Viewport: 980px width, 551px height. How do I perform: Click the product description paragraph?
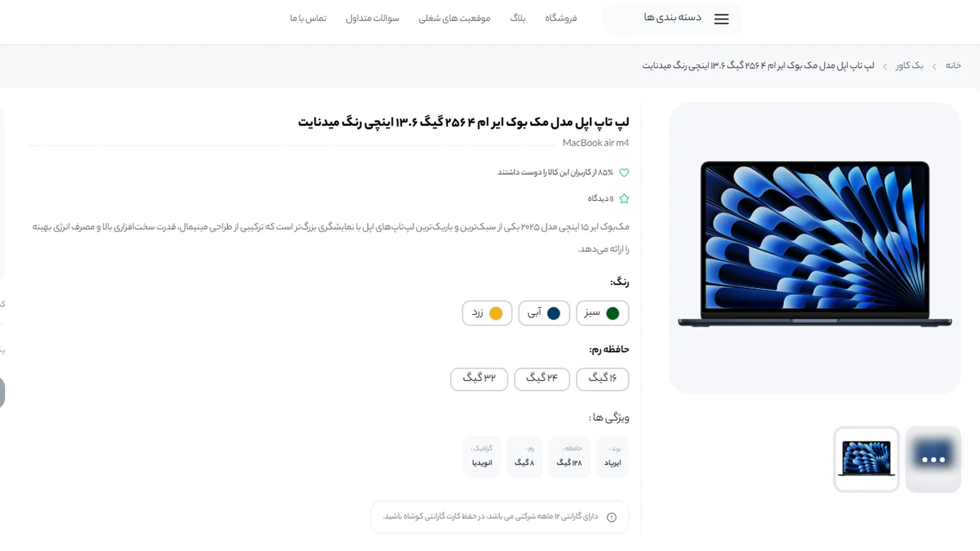click(331, 238)
